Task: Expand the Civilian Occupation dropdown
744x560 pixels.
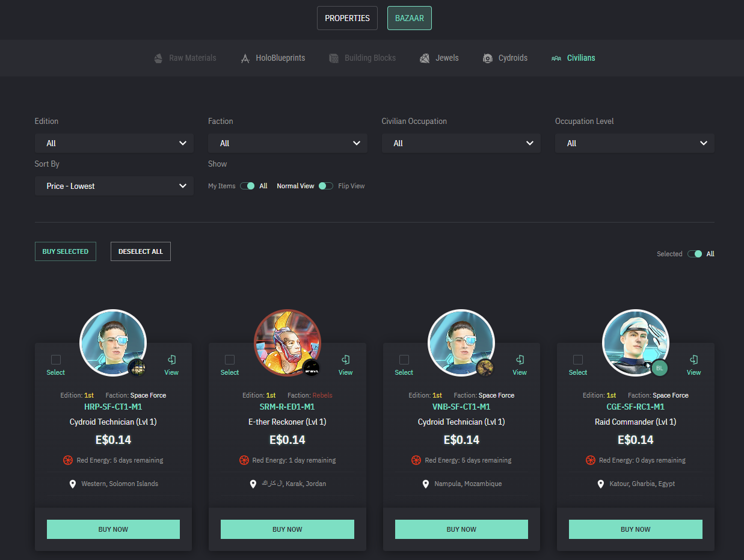Action: [x=461, y=143]
